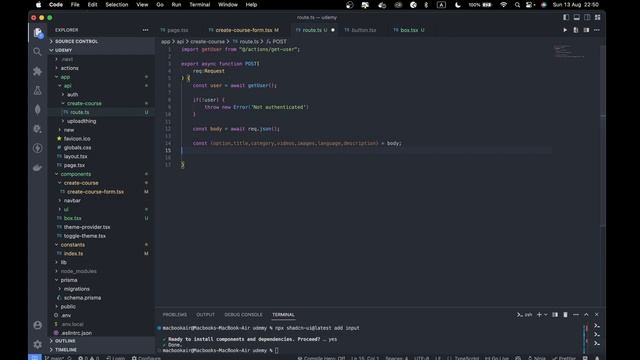The width and height of the screenshot is (640, 360).
Task: Run the file with the play icon
Action: point(565,30)
